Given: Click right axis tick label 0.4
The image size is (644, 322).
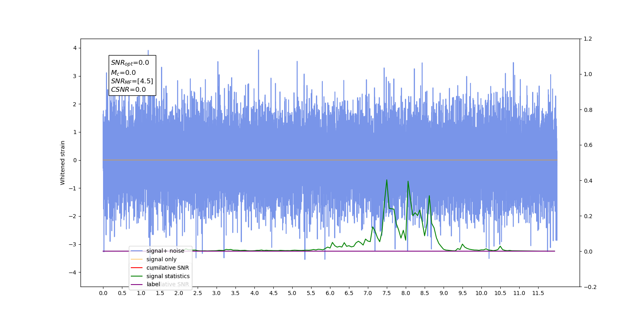Looking at the screenshot, I should pos(588,181).
